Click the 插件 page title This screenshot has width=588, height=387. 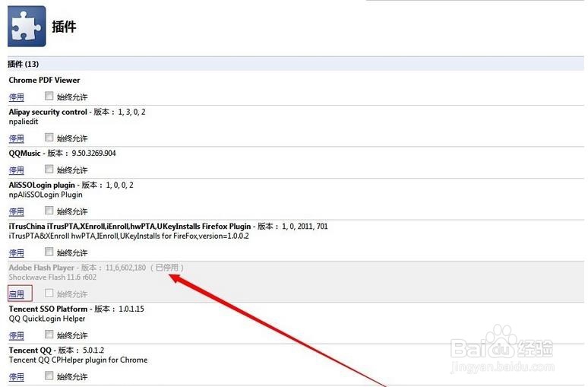pyautogui.click(x=64, y=27)
